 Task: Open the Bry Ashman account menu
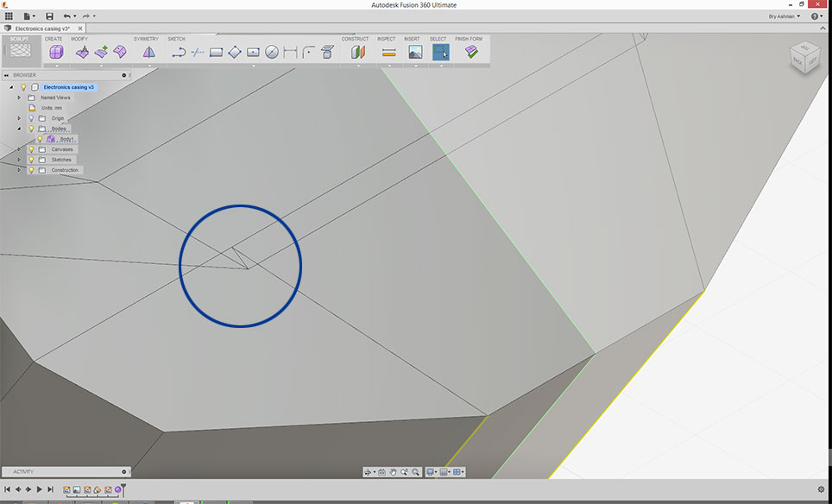tap(785, 16)
